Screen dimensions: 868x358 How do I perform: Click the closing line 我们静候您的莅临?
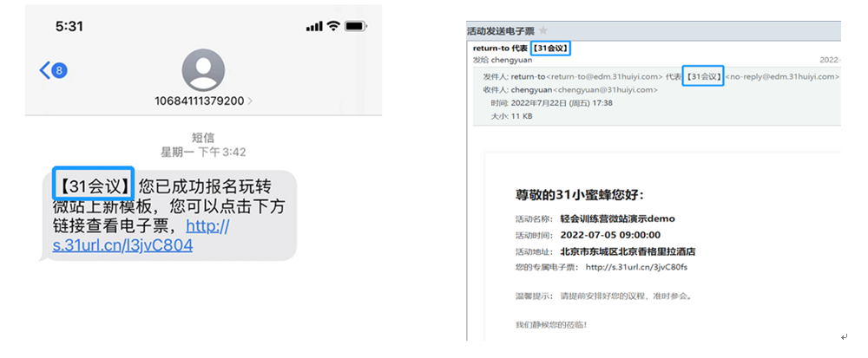point(551,325)
